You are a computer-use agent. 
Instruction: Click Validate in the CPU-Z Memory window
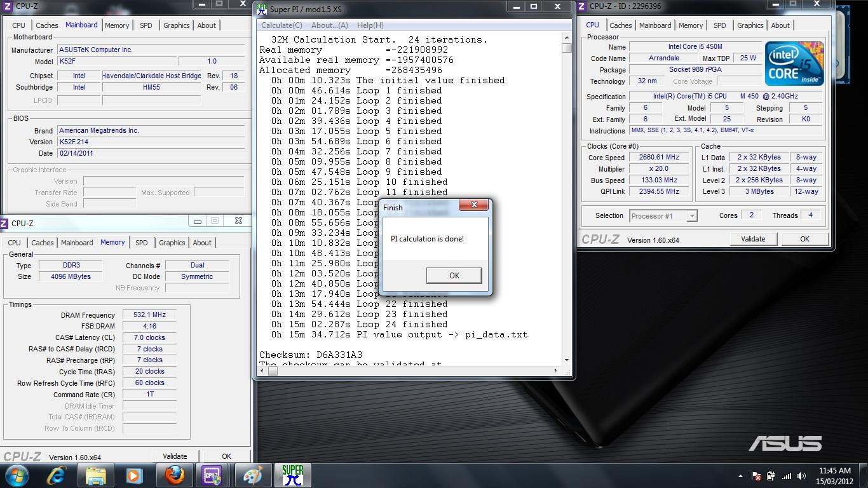pos(175,456)
